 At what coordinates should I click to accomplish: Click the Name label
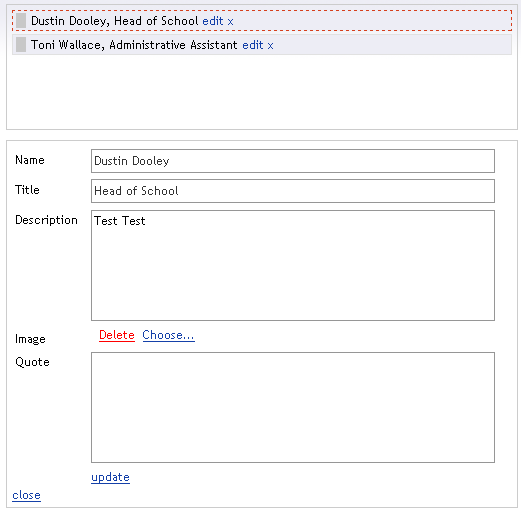[30, 160]
